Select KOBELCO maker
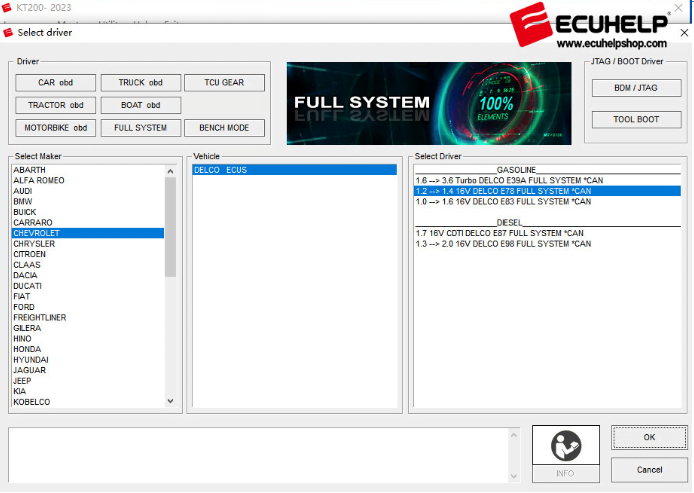 88,402
